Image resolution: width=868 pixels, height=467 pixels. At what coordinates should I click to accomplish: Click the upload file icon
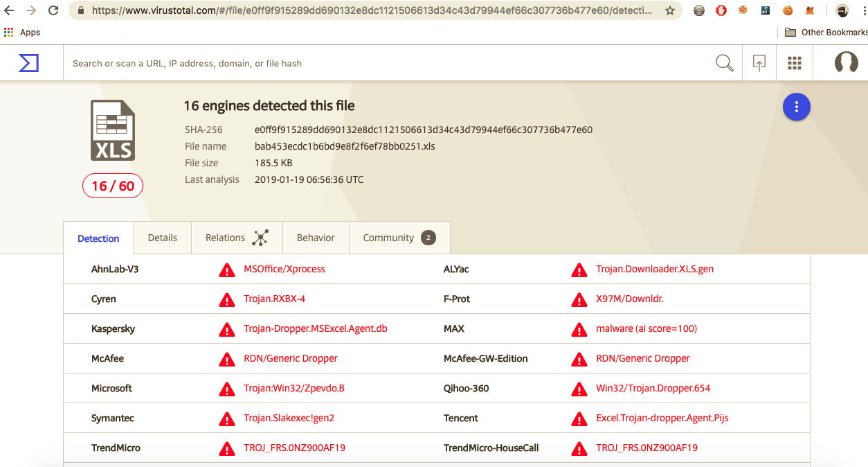pos(759,63)
